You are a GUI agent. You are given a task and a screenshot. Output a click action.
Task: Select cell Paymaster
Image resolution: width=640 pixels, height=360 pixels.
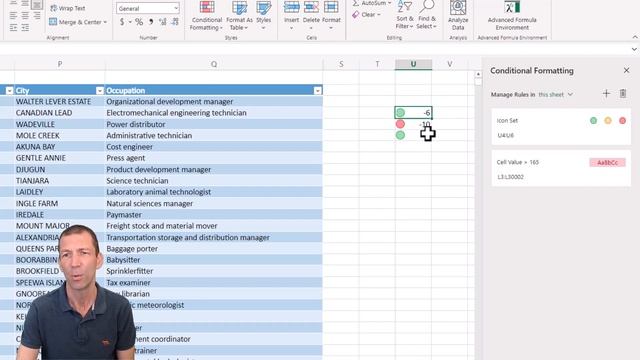point(214,215)
